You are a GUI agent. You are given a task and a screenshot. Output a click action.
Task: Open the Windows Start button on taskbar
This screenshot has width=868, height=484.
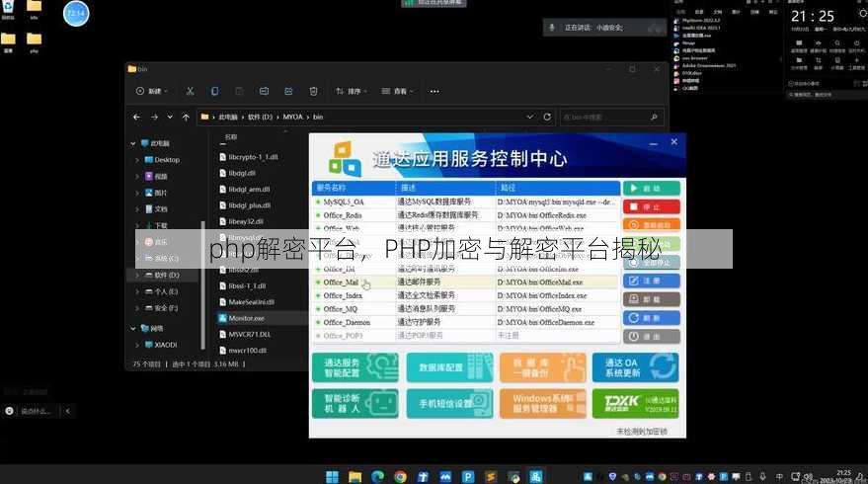(332, 477)
